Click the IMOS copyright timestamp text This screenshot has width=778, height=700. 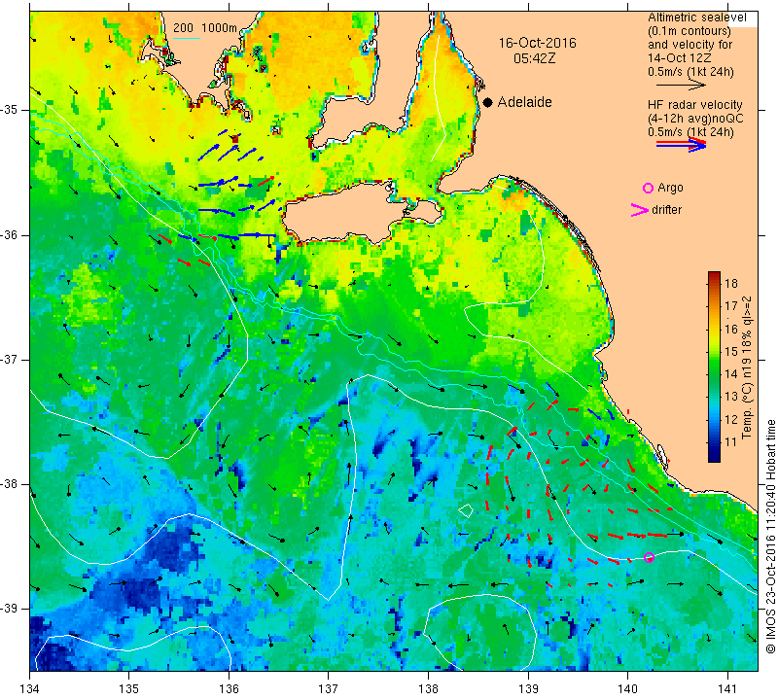point(770,537)
